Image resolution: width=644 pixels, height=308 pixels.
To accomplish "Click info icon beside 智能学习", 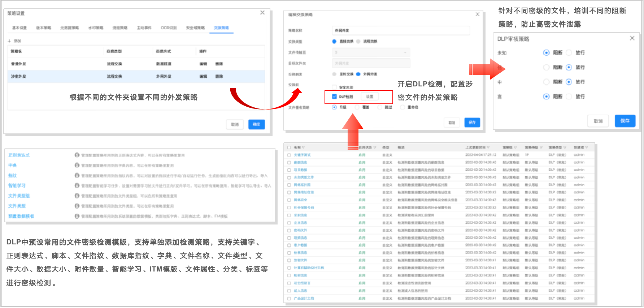I will tap(77, 185).
